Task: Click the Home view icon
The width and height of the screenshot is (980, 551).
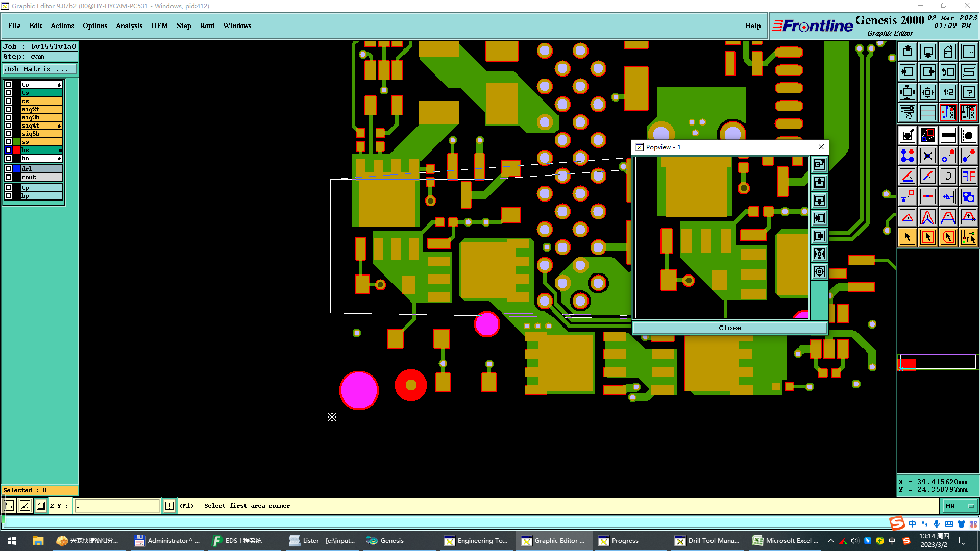Action: click(948, 52)
